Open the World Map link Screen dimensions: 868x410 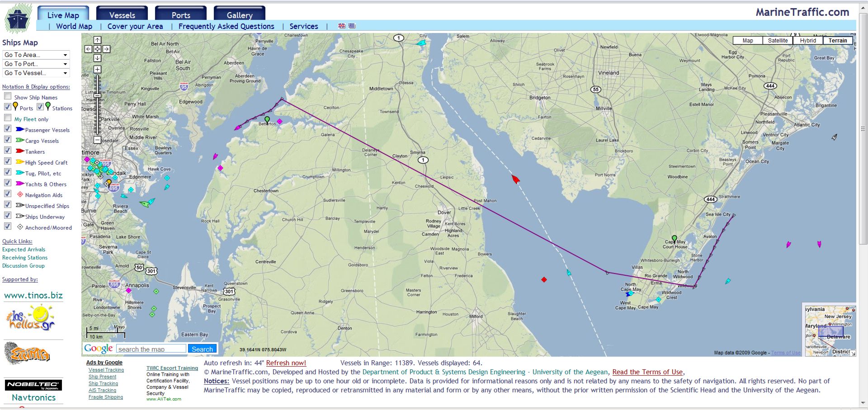[74, 26]
